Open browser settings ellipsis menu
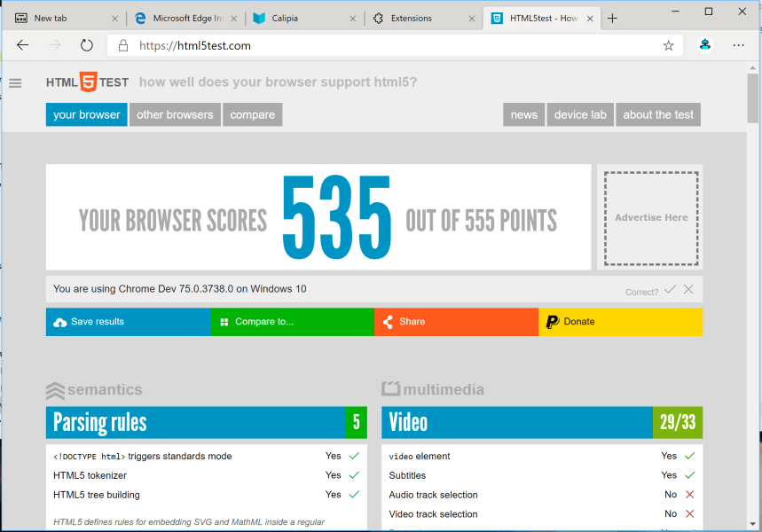 (738, 45)
